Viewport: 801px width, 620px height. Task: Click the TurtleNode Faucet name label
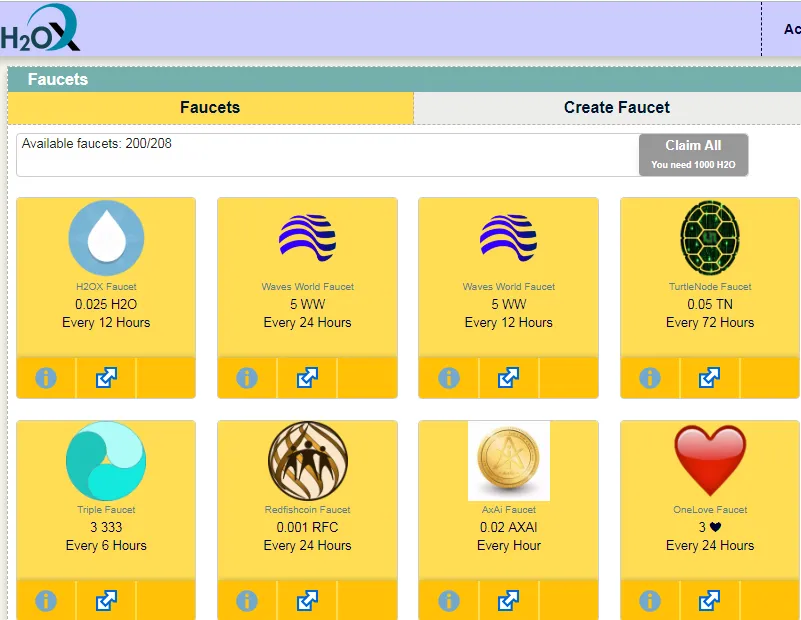pyautogui.click(x=710, y=287)
